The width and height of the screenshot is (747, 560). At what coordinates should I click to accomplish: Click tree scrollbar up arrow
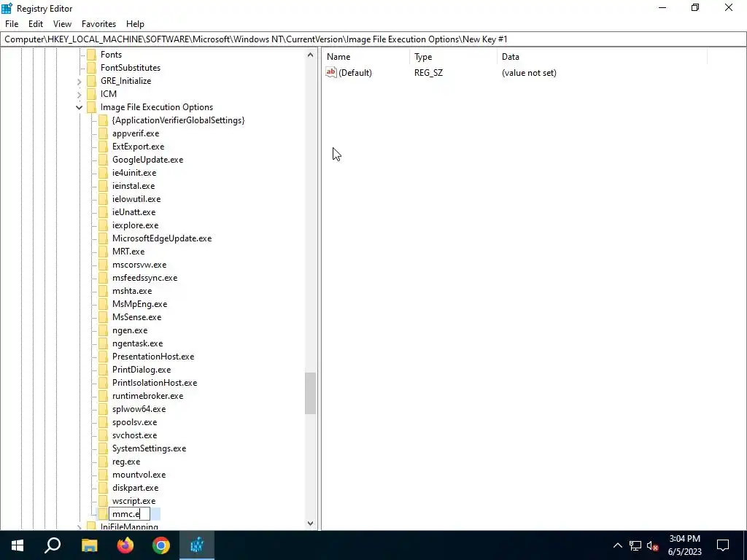point(311,55)
